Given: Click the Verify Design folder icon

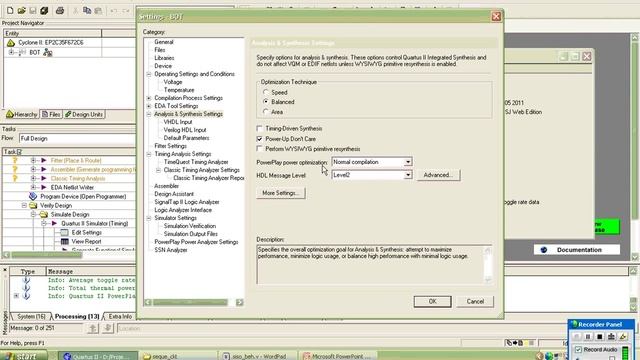Looking at the screenshot, I should [x=33, y=205].
